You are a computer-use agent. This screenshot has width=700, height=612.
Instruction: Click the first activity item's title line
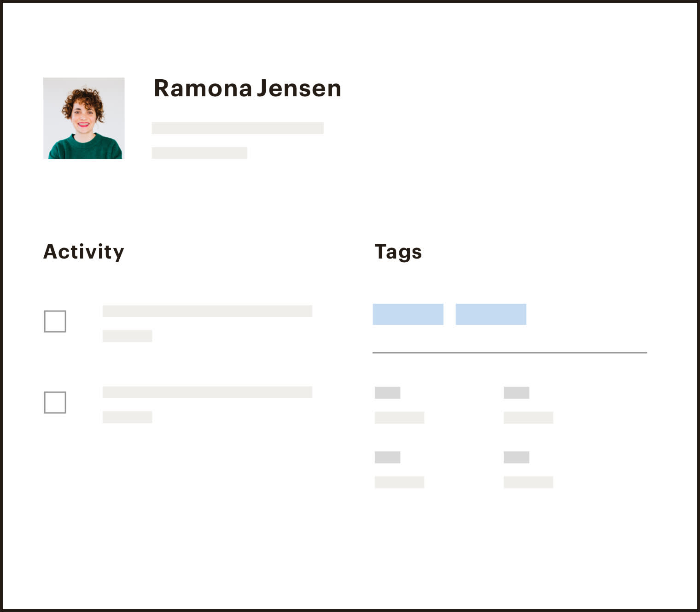[x=207, y=311]
